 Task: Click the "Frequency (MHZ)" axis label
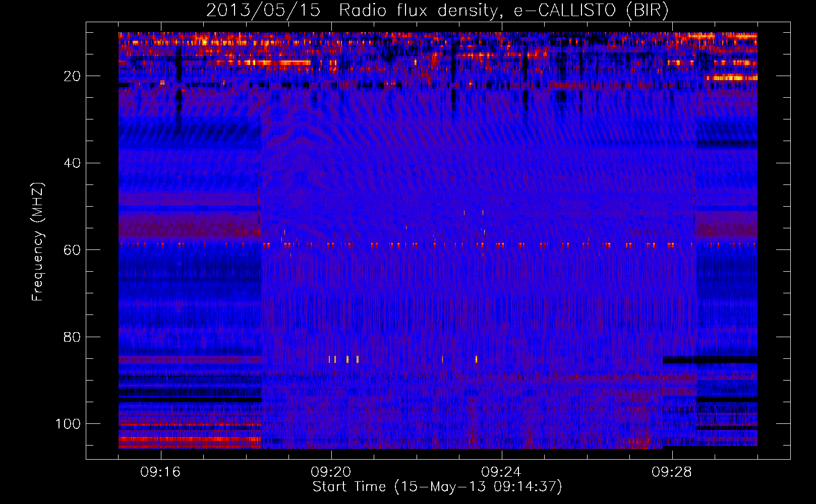(38, 241)
